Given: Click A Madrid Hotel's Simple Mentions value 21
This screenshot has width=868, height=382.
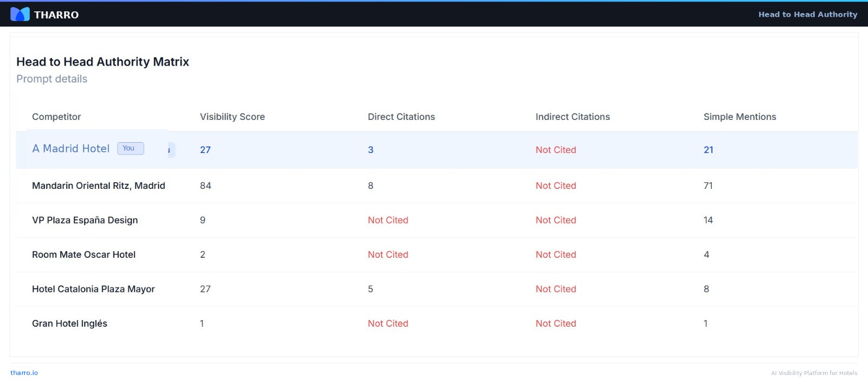Looking at the screenshot, I should (708, 150).
